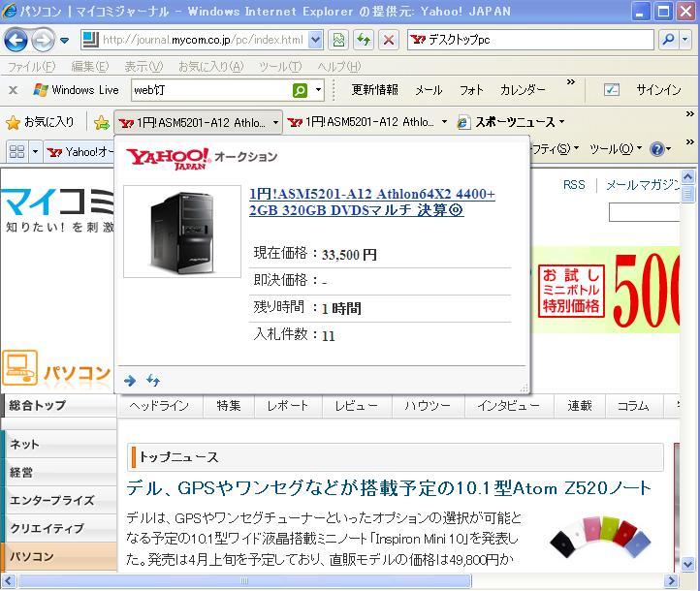Viewport: 700px width, 591px height.
Task: Open フォト from Live toolbar
Action: pos(471,90)
